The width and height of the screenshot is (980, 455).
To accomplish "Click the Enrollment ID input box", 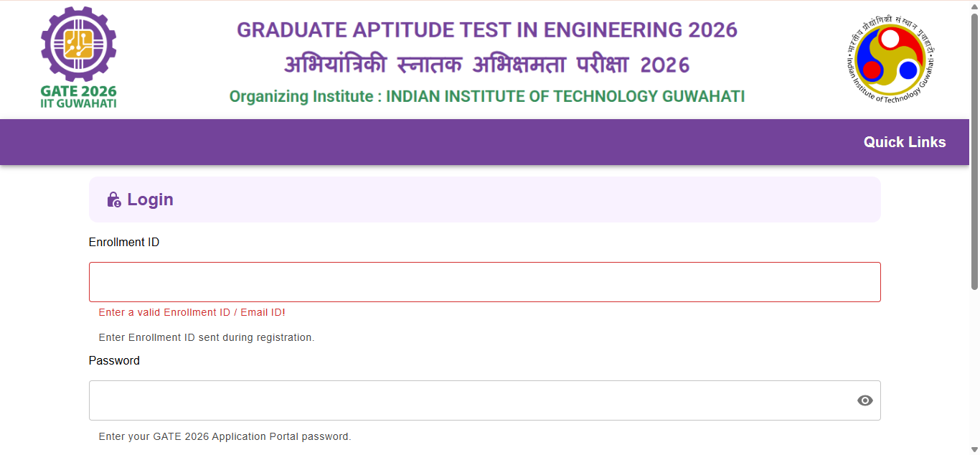I will click(484, 281).
